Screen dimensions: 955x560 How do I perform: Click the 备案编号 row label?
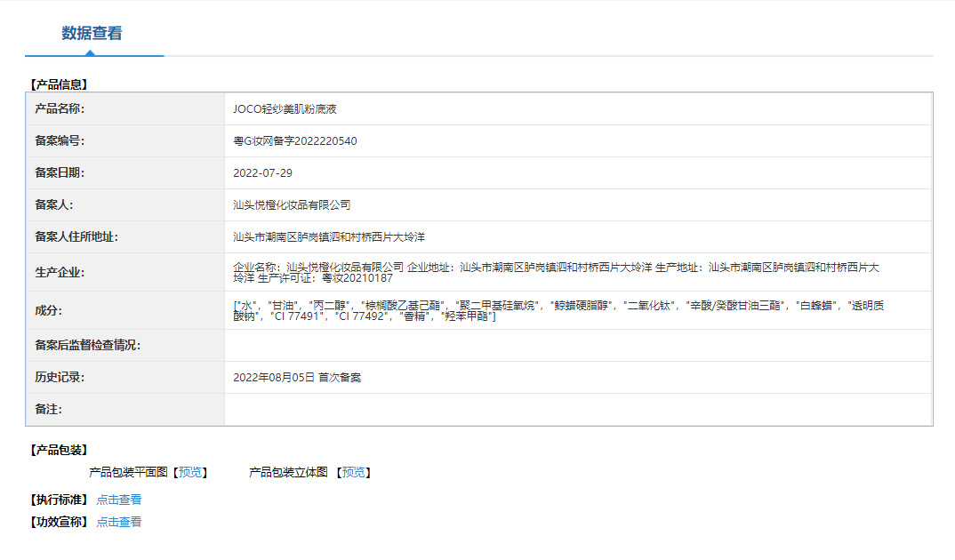coord(60,141)
